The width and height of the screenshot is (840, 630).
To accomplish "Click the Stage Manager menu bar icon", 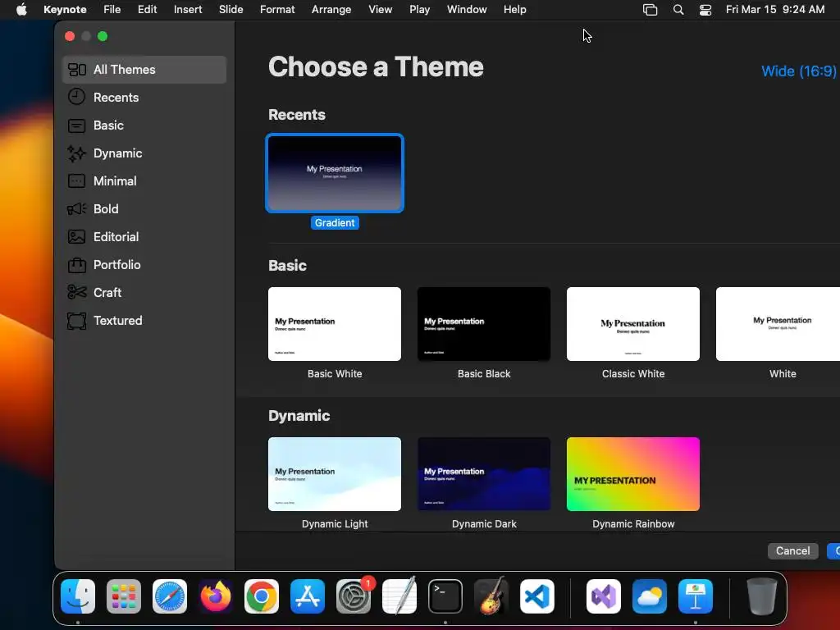I will coord(650,10).
